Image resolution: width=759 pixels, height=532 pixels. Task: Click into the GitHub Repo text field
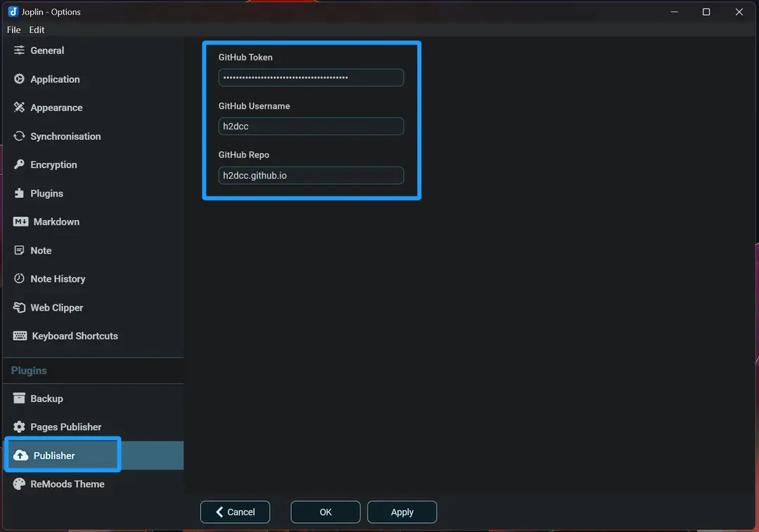click(311, 176)
